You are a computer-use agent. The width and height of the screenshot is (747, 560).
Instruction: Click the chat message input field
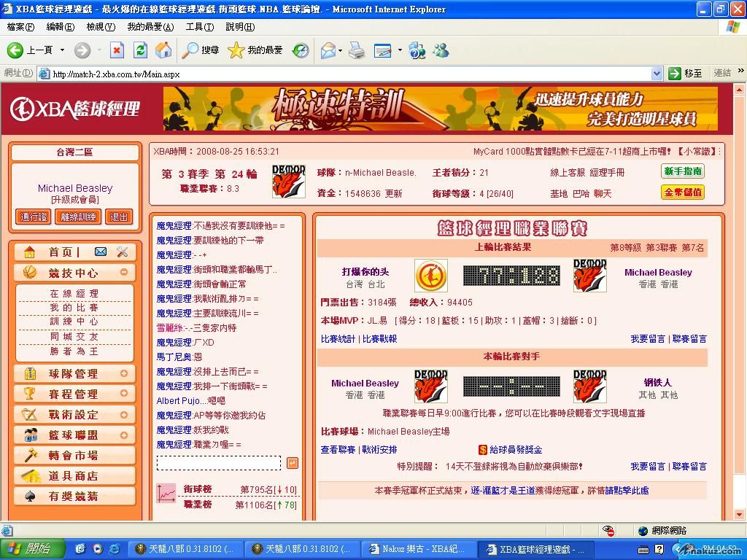pos(219,463)
